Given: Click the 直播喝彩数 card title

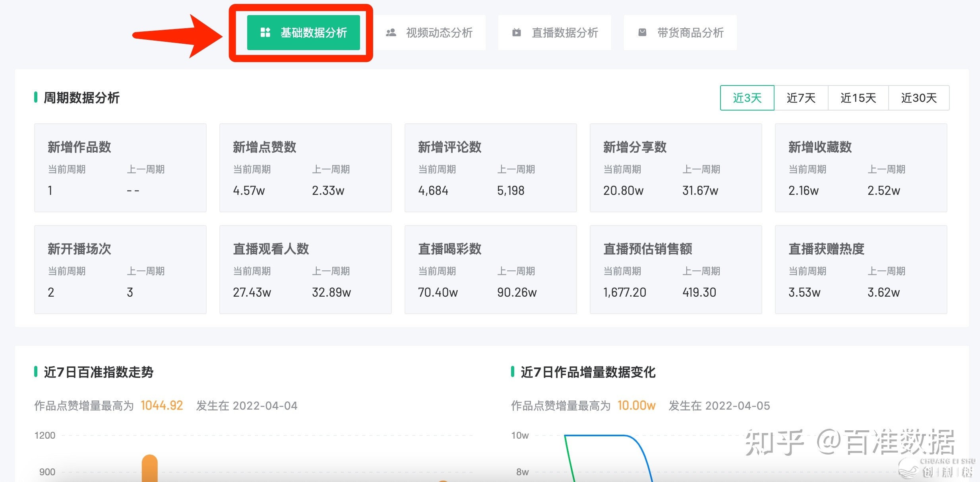Looking at the screenshot, I should tap(450, 249).
